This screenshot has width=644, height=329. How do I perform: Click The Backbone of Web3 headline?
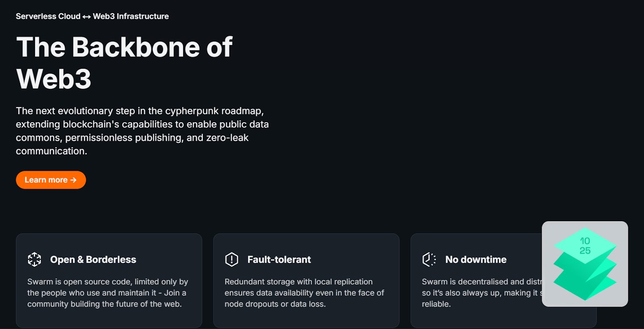point(124,63)
